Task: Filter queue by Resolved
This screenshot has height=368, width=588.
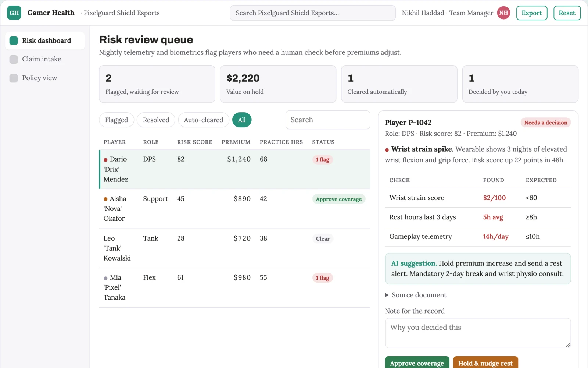Action: point(156,120)
